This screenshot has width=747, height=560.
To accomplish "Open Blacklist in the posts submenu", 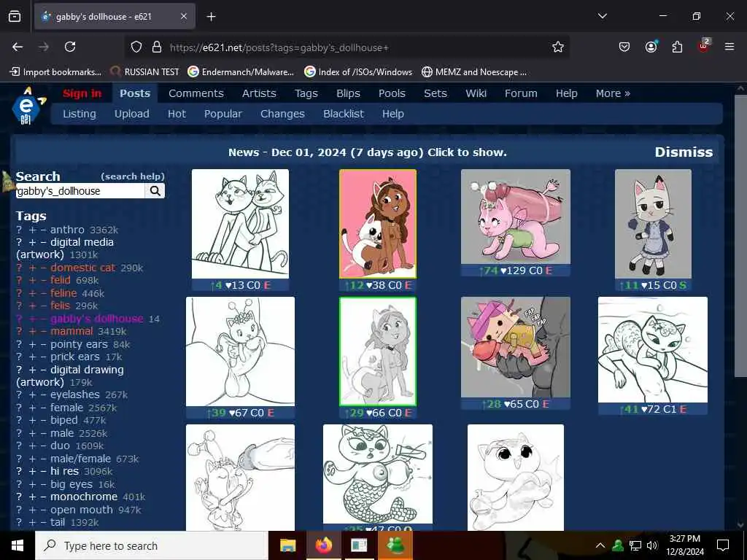I will [343, 114].
